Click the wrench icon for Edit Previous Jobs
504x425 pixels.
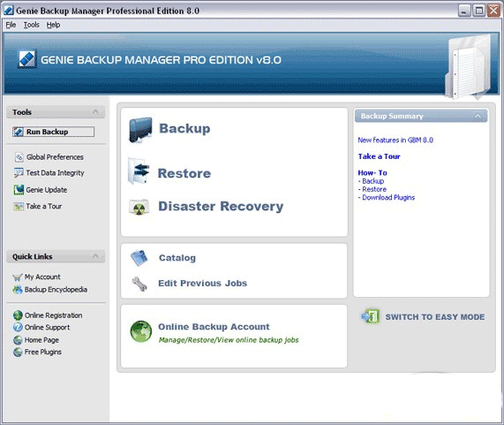pyautogui.click(x=139, y=284)
